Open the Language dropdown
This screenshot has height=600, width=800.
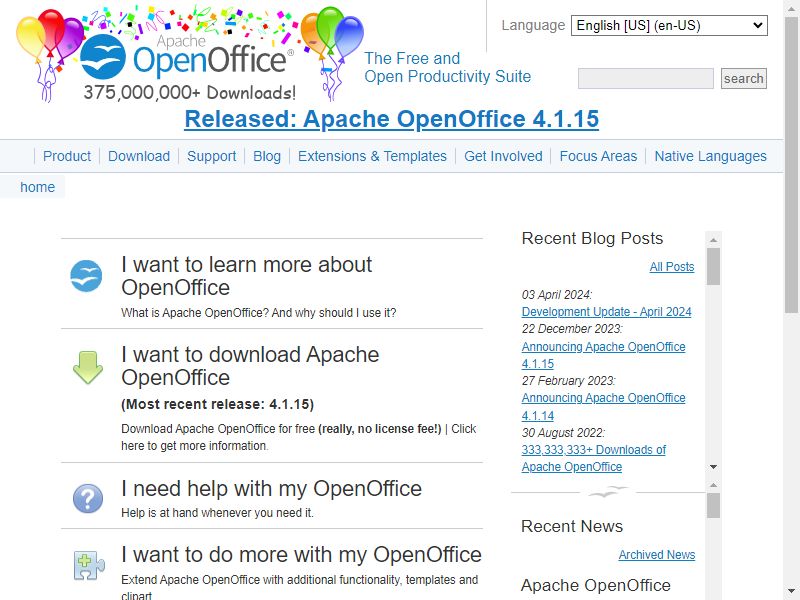pyautogui.click(x=669, y=25)
